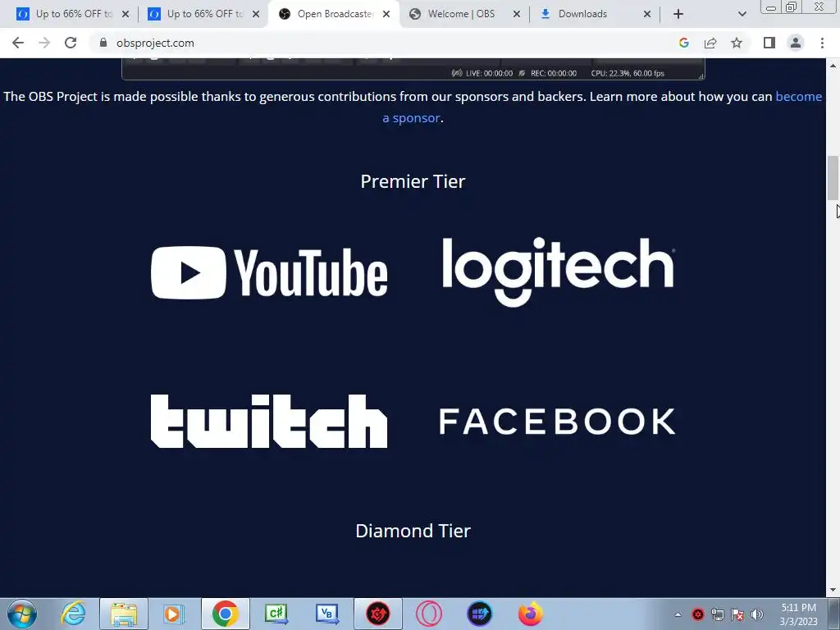Open the media player taskbar icon

(173, 614)
